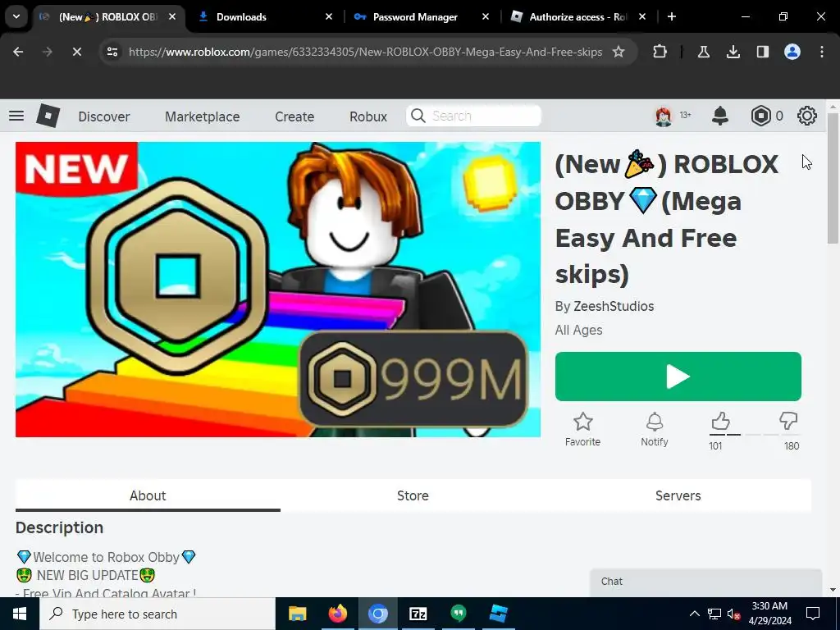The width and height of the screenshot is (840, 630).
Task: View site information icon in address bar
Action: (112, 52)
